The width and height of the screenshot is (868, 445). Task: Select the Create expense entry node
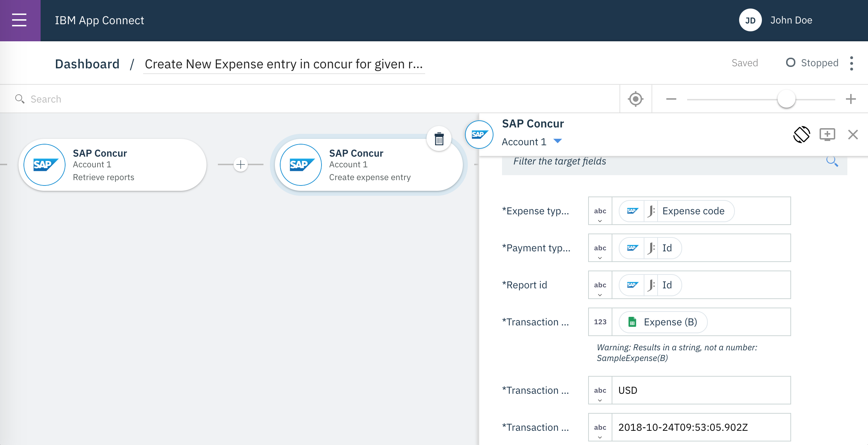click(368, 165)
